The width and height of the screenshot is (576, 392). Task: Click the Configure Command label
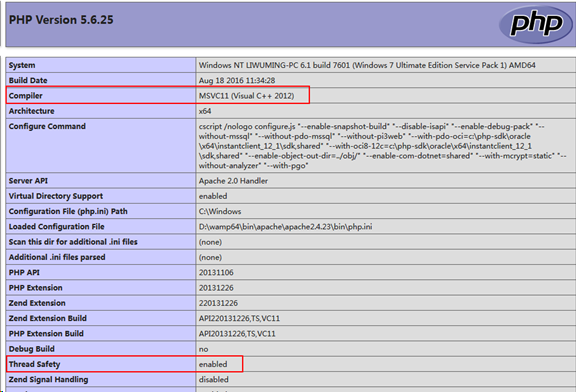pyautogui.click(x=47, y=126)
